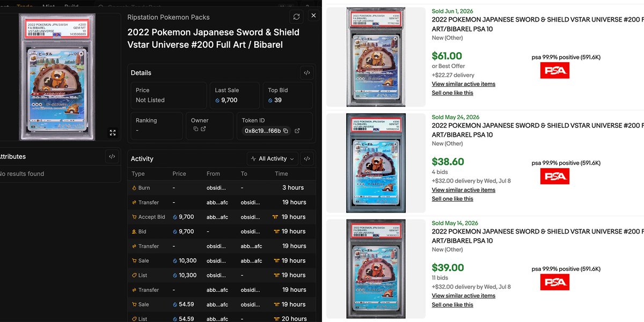Click the marketplace logo in the Bid row
644x322 pixels.
(276, 231)
